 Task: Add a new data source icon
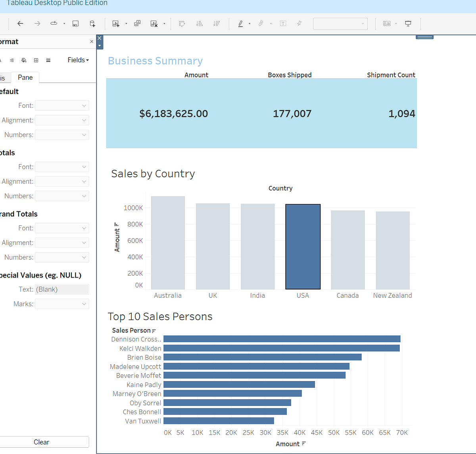[x=92, y=24]
